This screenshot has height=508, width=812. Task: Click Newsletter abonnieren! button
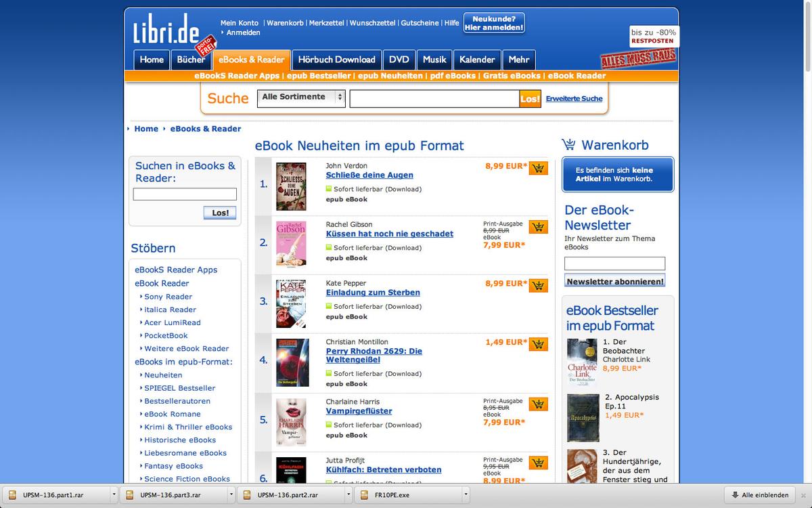tap(615, 281)
